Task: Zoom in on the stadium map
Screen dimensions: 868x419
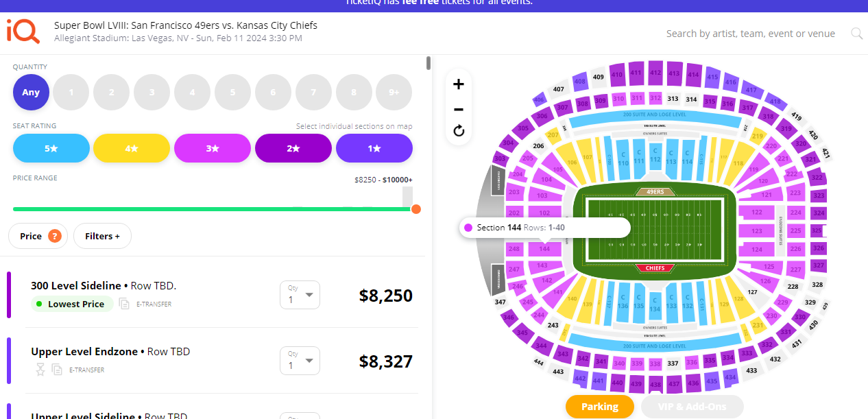Action: click(459, 84)
